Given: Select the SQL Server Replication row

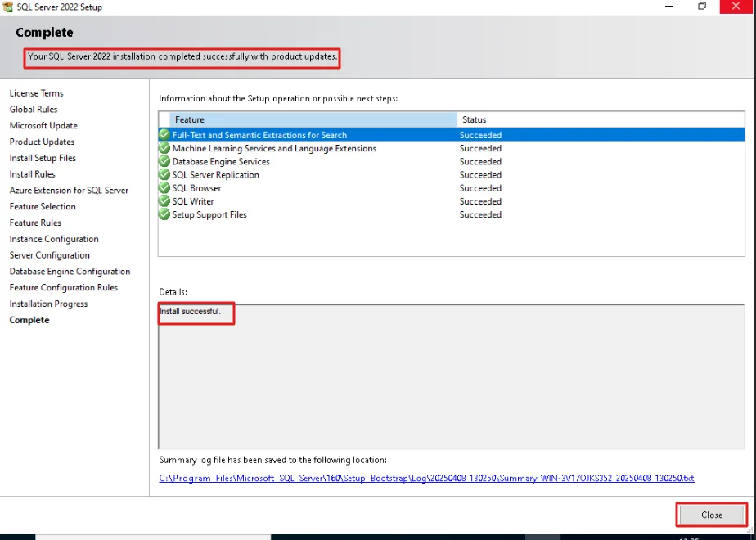Looking at the screenshot, I should point(452,174).
